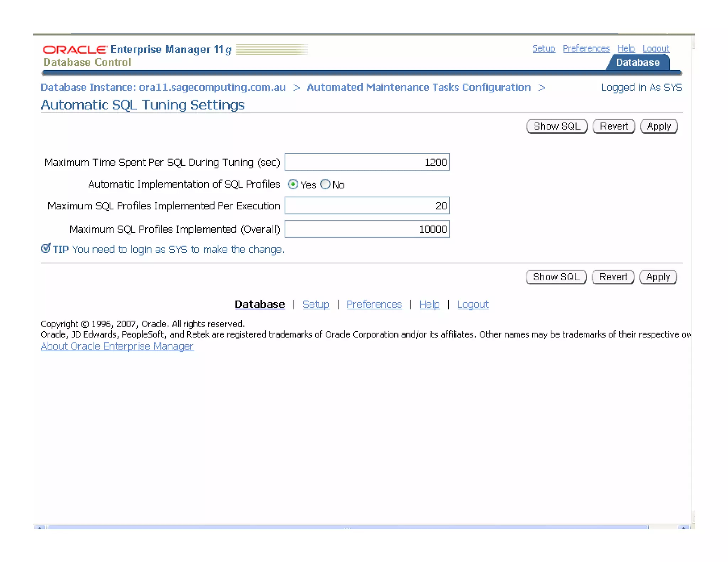Go to Database Instance breadcrumb link

163,87
